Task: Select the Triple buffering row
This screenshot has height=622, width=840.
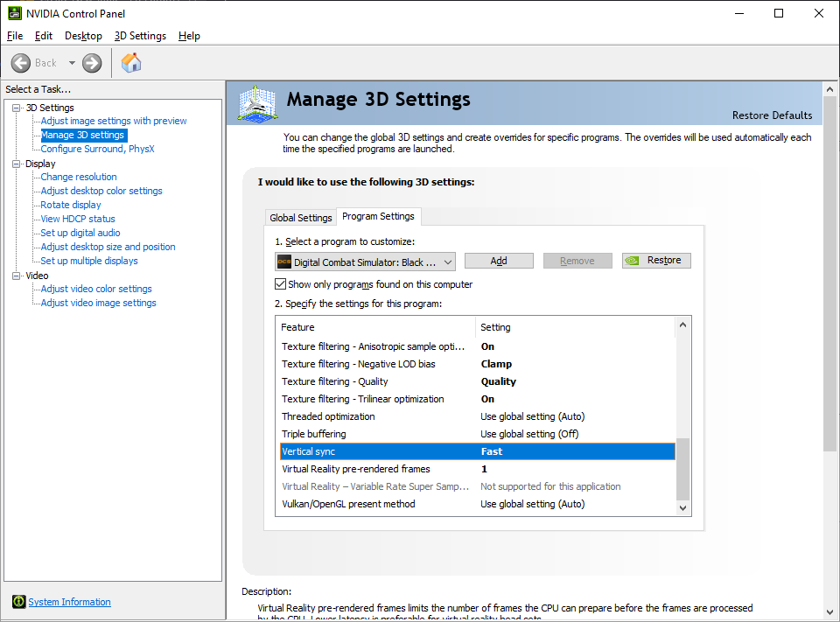Action: point(478,434)
